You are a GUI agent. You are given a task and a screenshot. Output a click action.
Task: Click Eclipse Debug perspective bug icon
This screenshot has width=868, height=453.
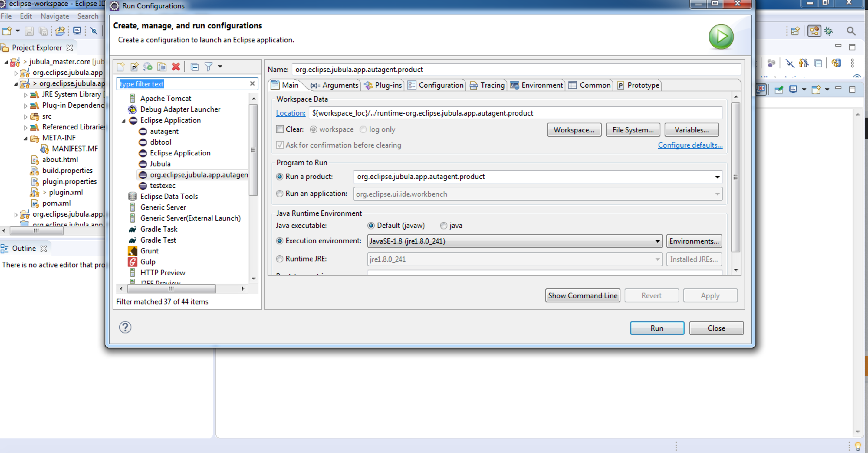(828, 31)
